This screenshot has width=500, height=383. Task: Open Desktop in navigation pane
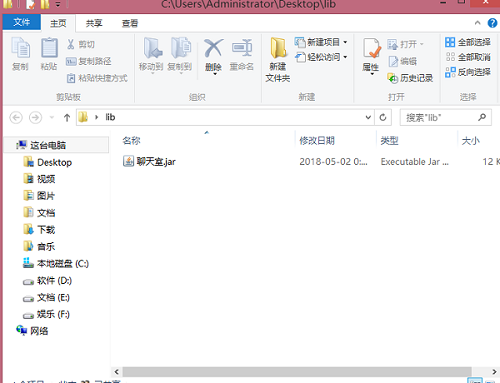click(48, 162)
